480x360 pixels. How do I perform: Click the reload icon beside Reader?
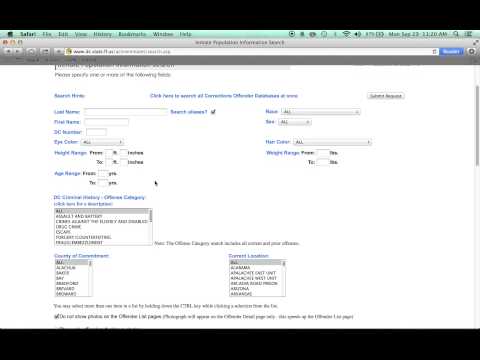[435, 51]
